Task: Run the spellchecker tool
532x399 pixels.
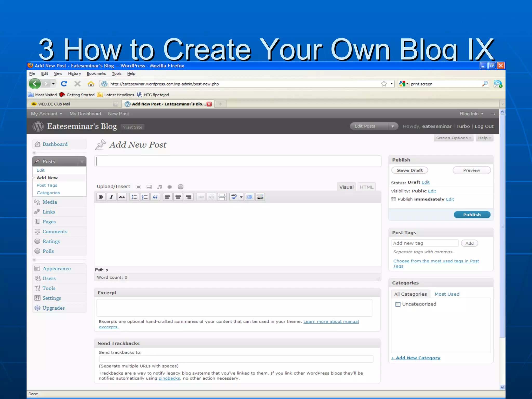Action: click(234, 197)
